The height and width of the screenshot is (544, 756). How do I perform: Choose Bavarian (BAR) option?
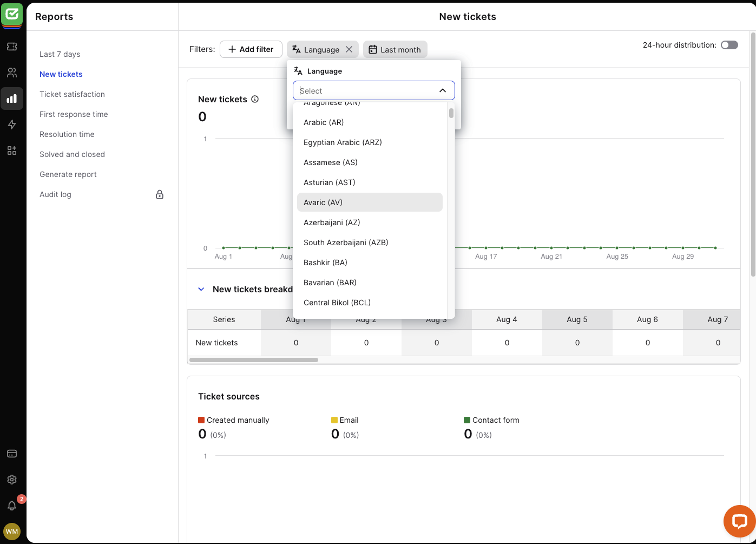[370, 283]
